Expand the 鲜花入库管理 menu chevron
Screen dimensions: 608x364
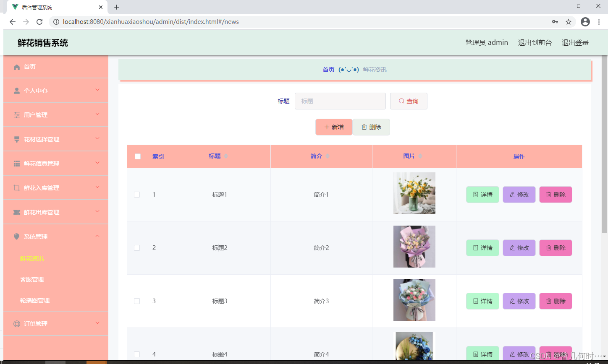coord(97,187)
